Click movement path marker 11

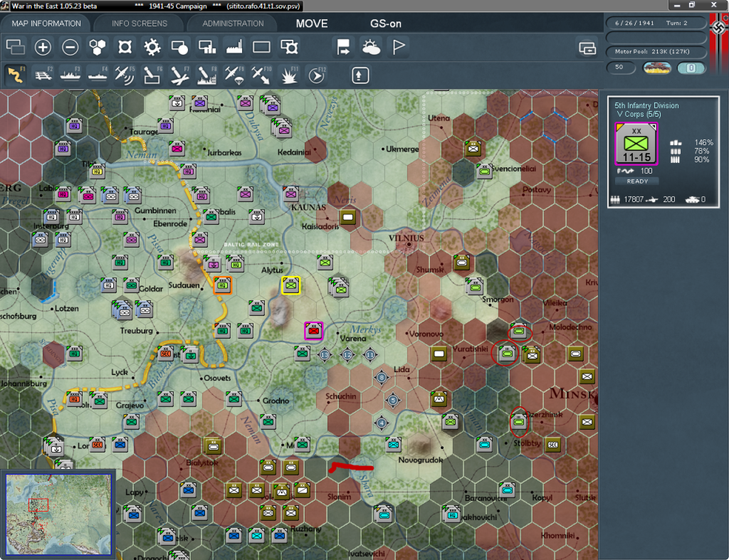370,355
